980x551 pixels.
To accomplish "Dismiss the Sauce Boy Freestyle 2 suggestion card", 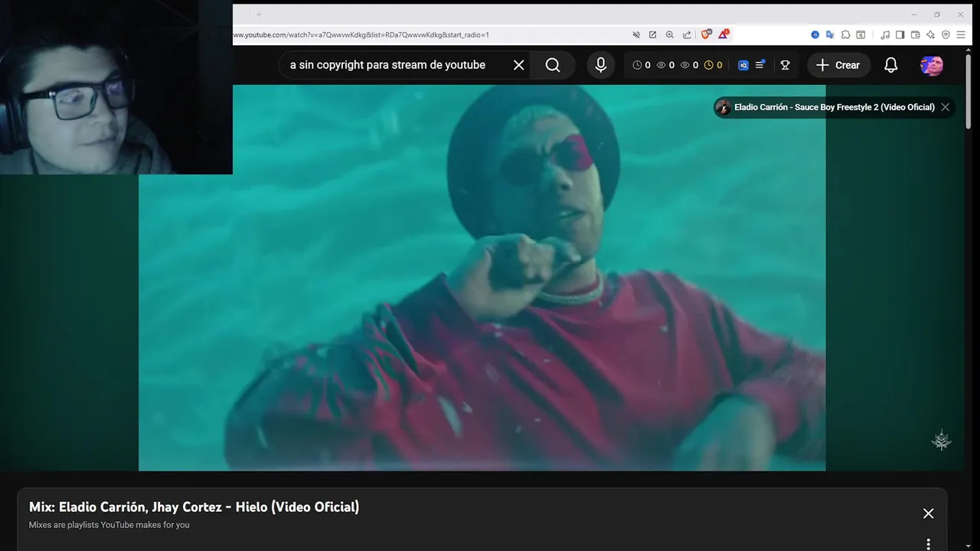I will click(x=946, y=107).
